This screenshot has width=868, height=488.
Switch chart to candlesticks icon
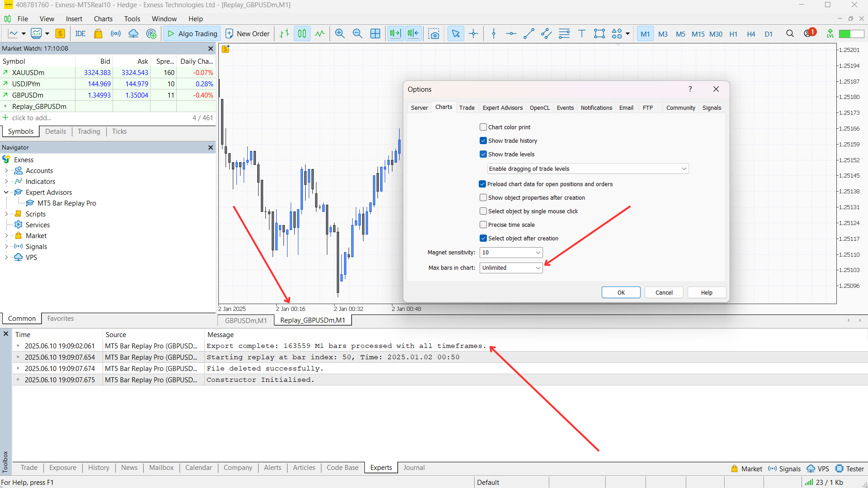coord(302,34)
